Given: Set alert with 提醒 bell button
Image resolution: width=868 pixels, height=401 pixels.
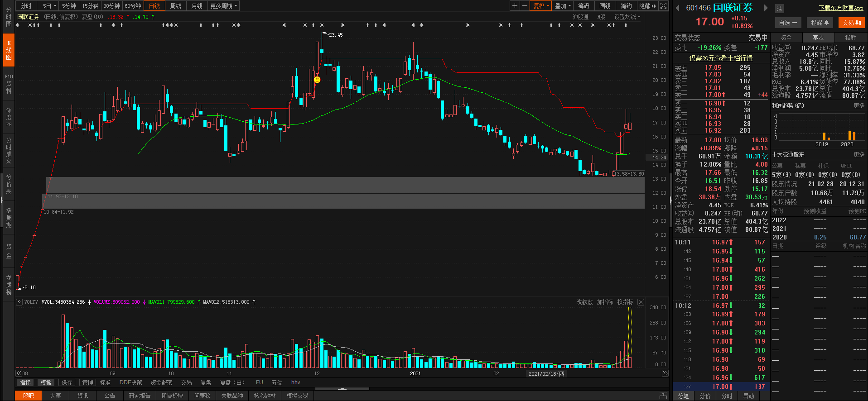Looking at the screenshot, I should pyautogui.click(x=820, y=23).
